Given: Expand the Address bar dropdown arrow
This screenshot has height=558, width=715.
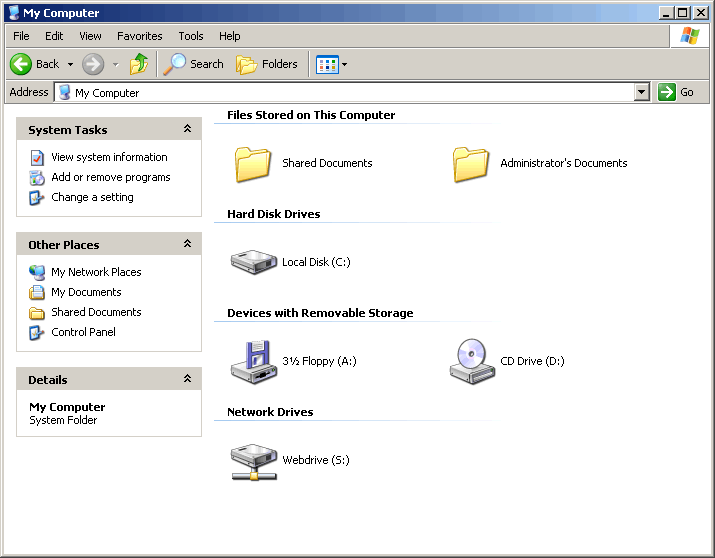Looking at the screenshot, I should [x=642, y=92].
